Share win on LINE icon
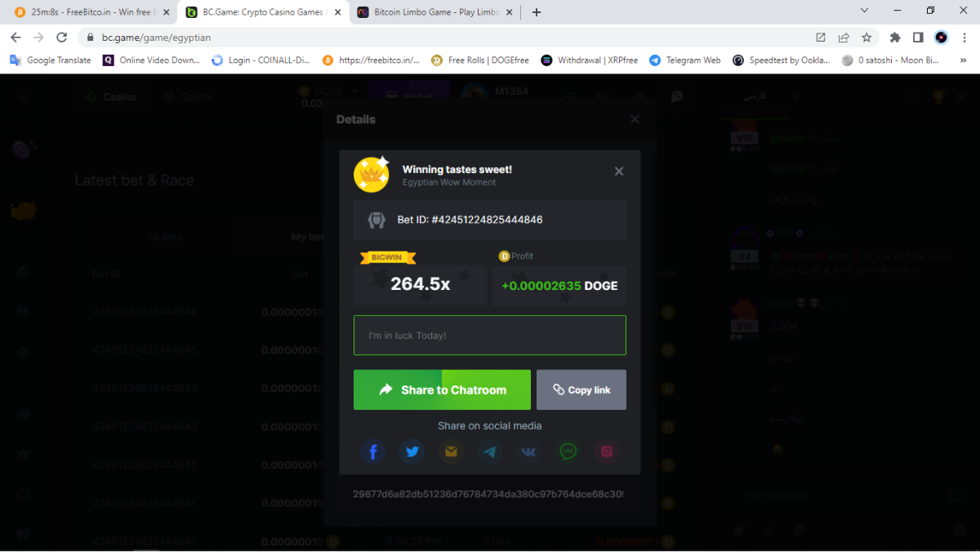980x557 pixels. pos(568,452)
